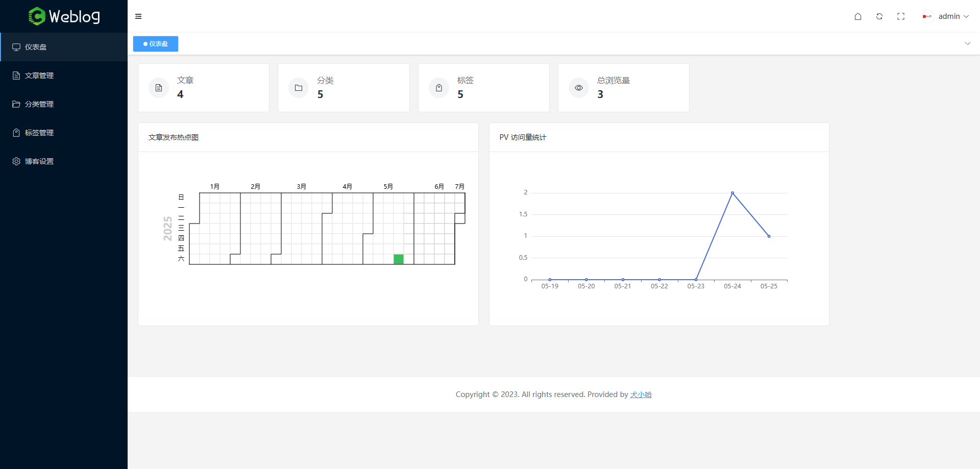Click the 分类 folder icon on card
Image resolution: width=980 pixels, height=469 pixels.
coord(299,88)
